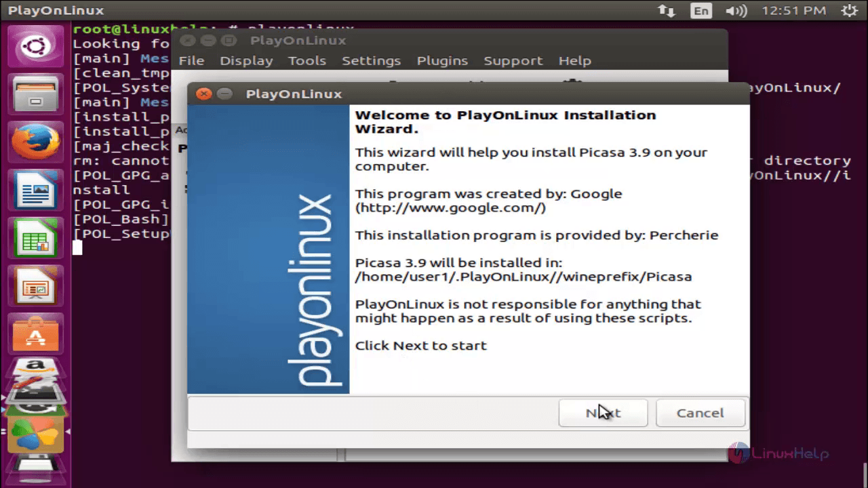868x488 pixels.
Task: Open the system power gear menu
Action: 849,11
